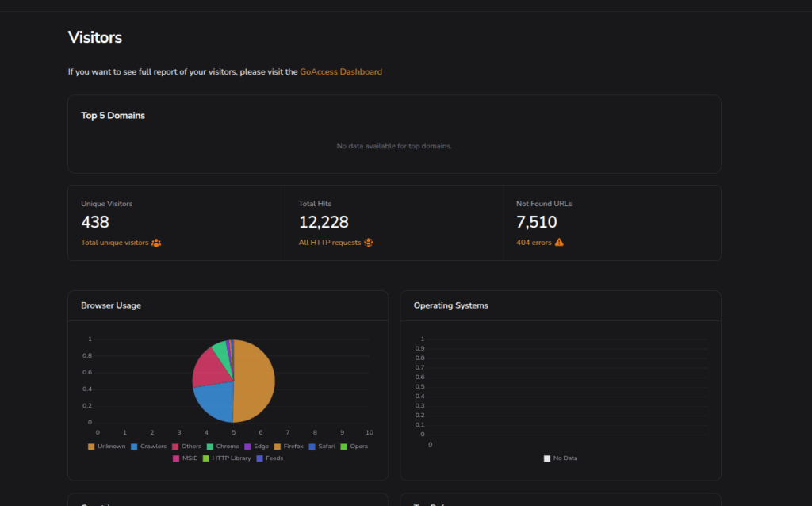This screenshot has width=812, height=506.
Task: Click the large orange Unknown pie slice
Action: [x=255, y=382]
